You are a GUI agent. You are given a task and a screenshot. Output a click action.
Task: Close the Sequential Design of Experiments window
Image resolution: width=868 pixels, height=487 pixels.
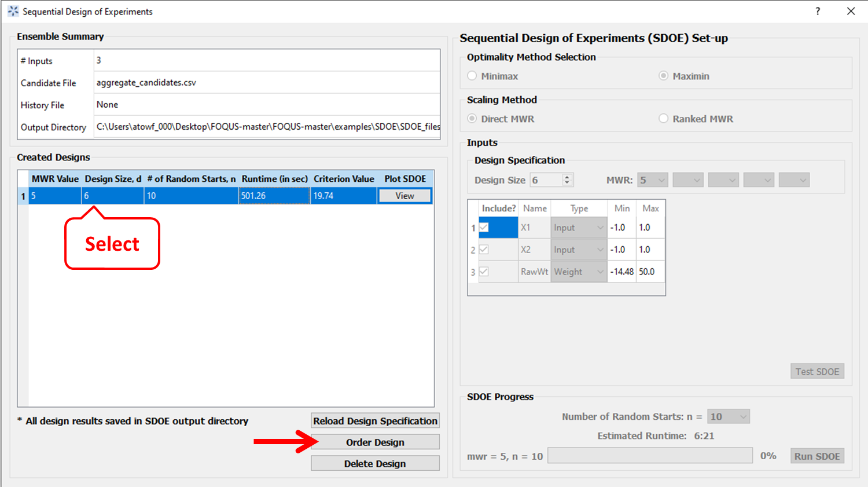pos(851,11)
